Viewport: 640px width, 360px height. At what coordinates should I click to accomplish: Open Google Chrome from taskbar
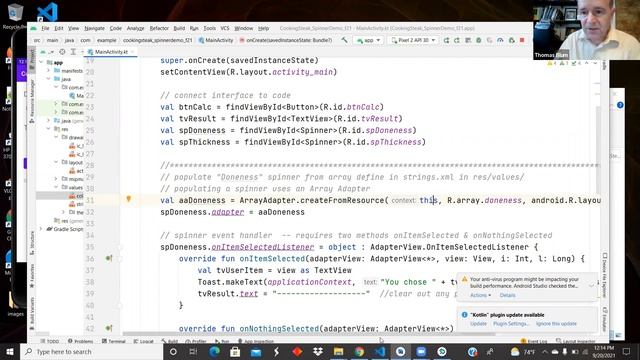click(x=359, y=351)
